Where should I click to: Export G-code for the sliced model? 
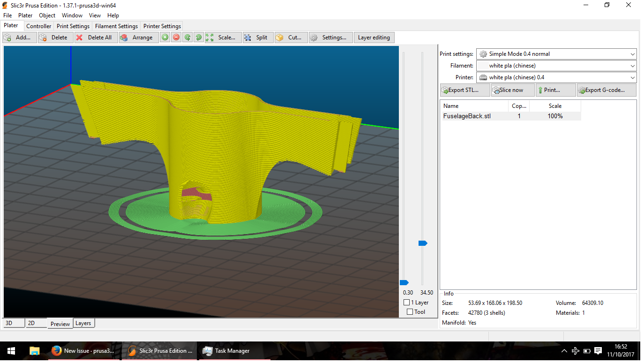(x=607, y=90)
